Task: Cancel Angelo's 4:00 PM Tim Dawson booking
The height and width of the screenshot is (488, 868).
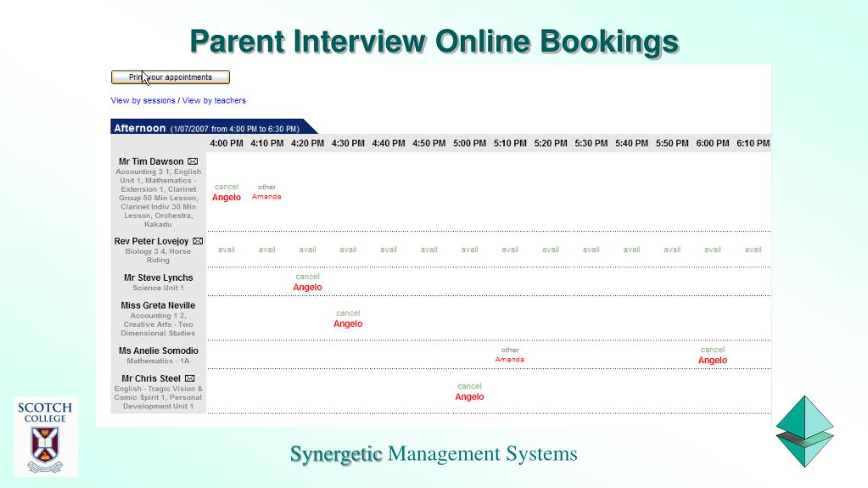Action: tap(227, 187)
